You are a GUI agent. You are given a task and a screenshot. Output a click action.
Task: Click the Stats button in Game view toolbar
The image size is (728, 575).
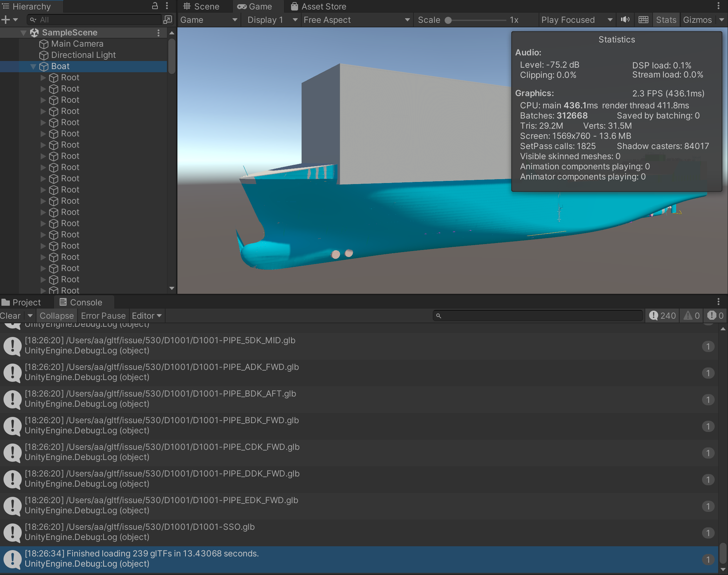666,20
